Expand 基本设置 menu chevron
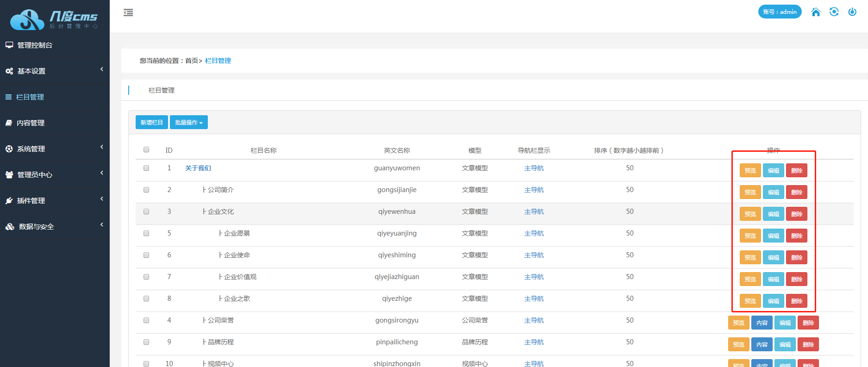This screenshot has width=868, height=367. pyautogui.click(x=102, y=69)
